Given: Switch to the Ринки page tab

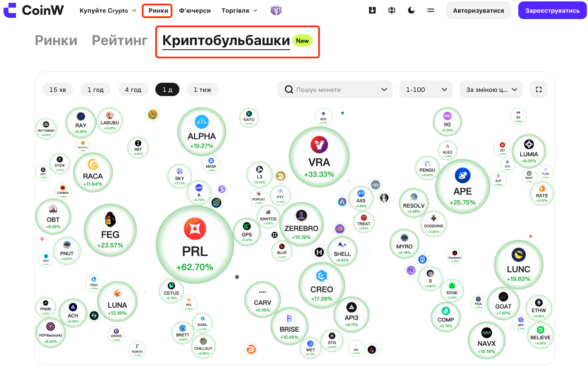Looking at the screenshot, I should 56,40.
